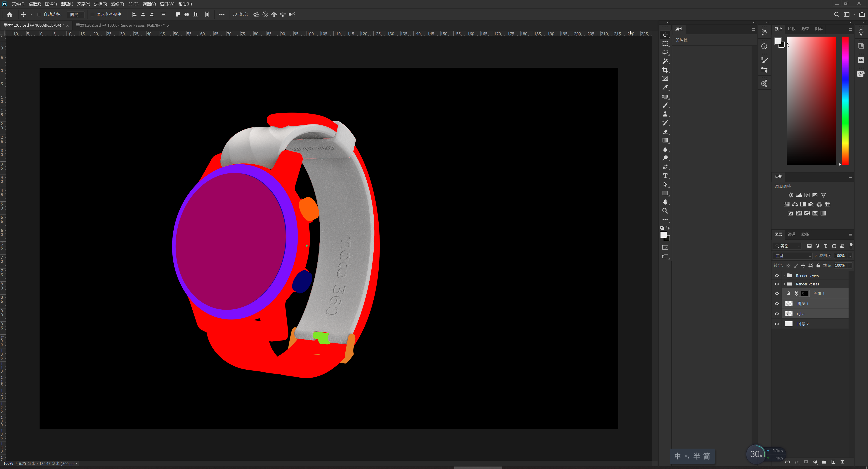Select the Magic Wand tool
868x469 pixels.
(665, 61)
